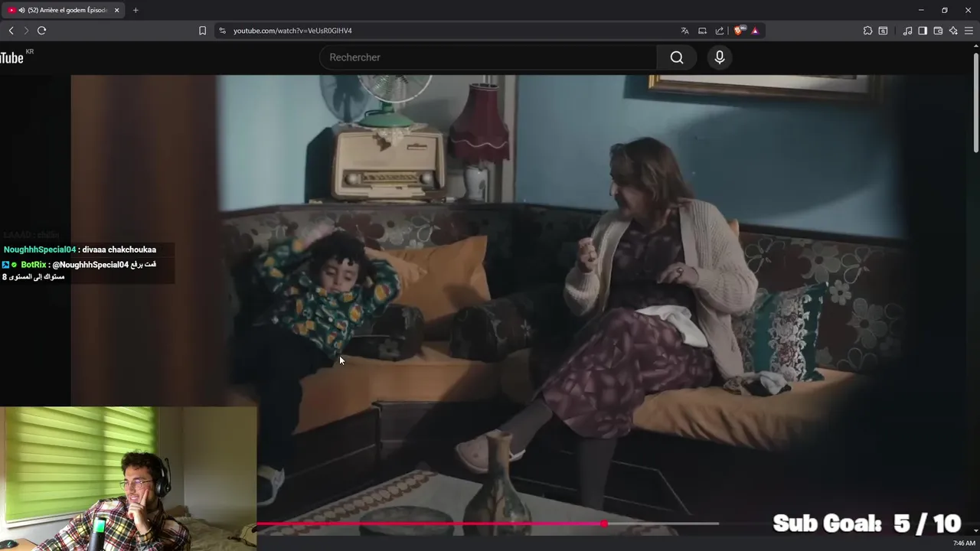Image resolution: width=980 pixels, height=551 pixels.
Task: Click the BotRix chat name
Action: [x=34, y=265]
